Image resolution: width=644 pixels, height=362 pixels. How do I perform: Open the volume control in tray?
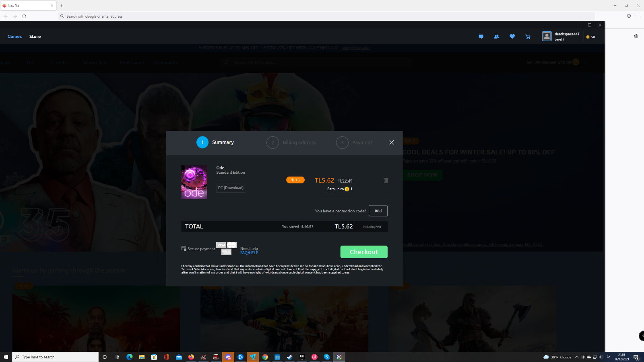point(600,357)
